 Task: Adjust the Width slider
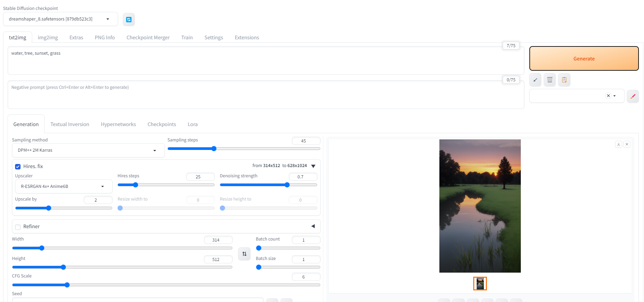(122, 248)
